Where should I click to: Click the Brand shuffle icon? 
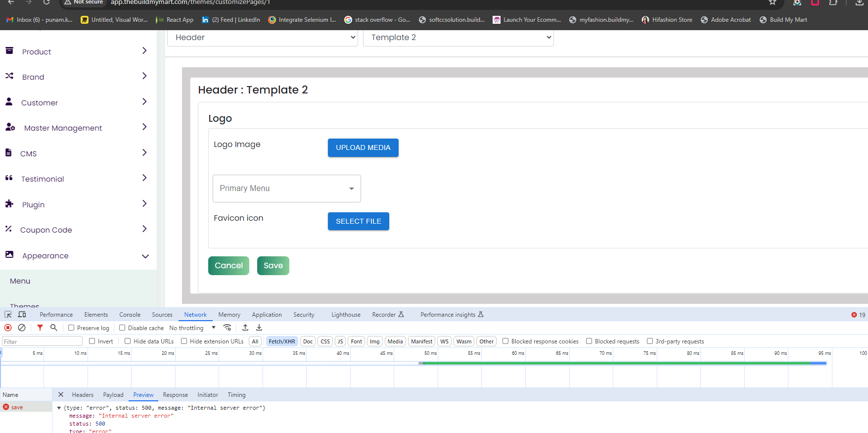coord(9,76)
